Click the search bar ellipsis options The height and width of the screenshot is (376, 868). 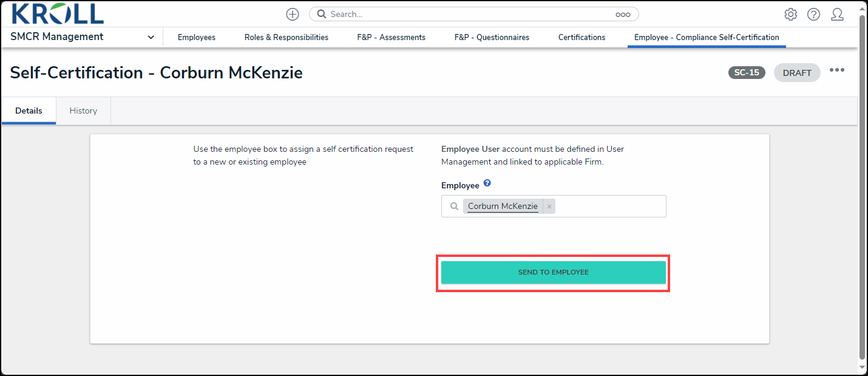coord(623,15)
